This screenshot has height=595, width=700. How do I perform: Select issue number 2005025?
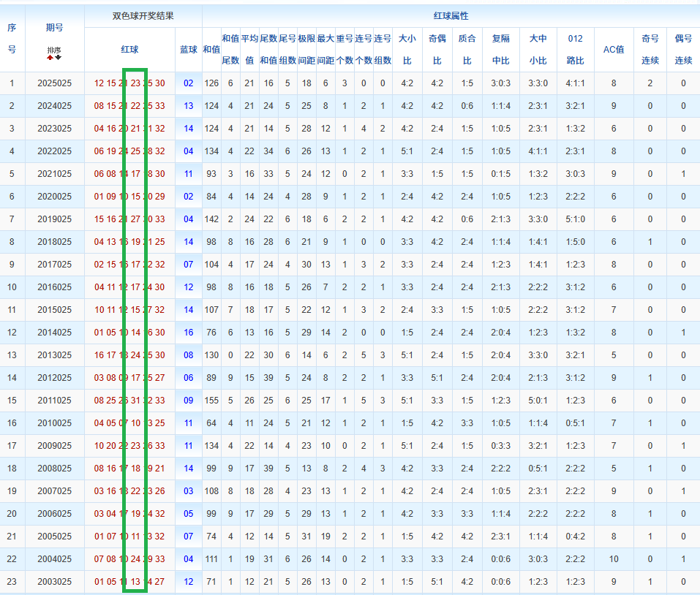click(x=54, y=537)
